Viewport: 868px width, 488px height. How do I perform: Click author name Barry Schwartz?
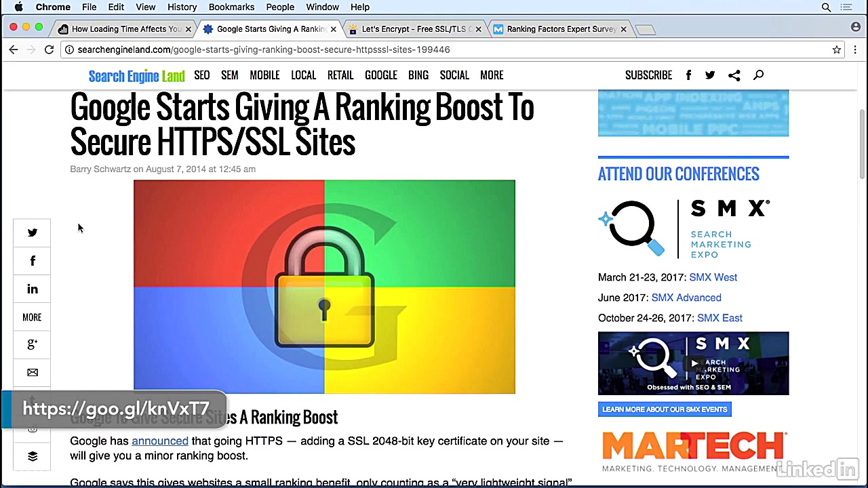click(100, 169)
